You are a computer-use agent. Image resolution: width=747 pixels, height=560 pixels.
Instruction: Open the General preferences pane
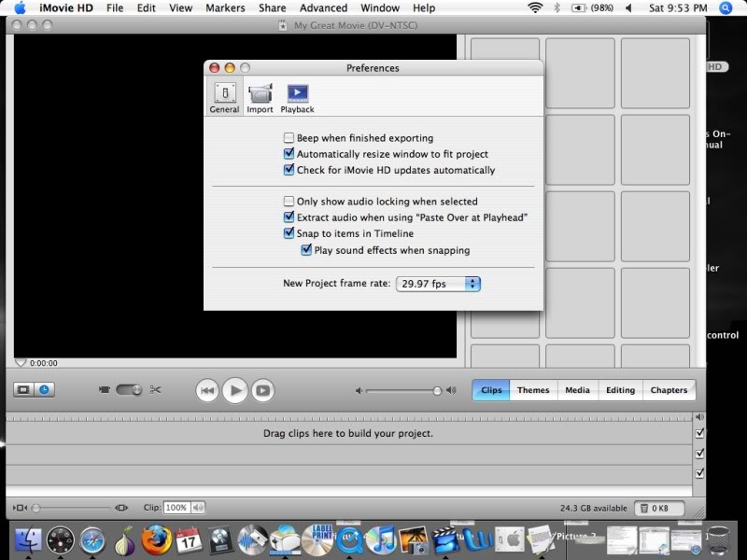[224, 98]
